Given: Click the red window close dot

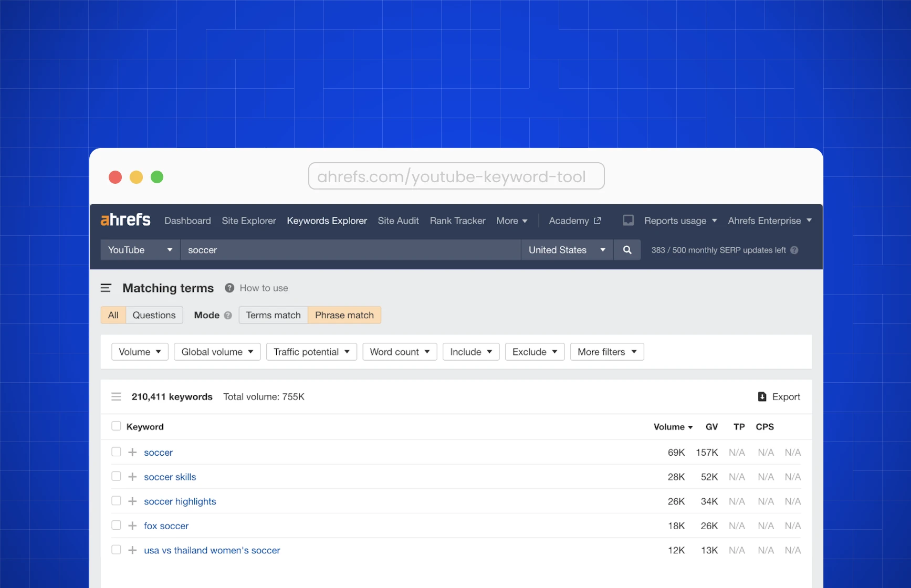Looking at the screenshot, I should pos(115,177).
